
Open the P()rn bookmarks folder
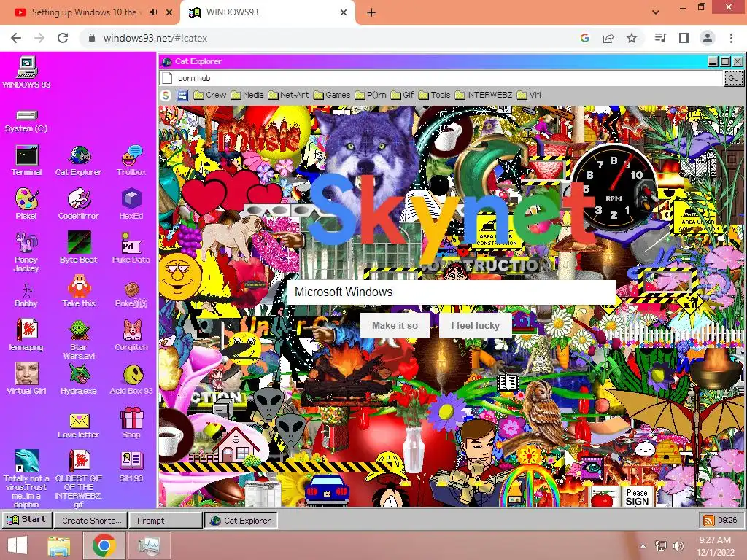click(371, 96)
